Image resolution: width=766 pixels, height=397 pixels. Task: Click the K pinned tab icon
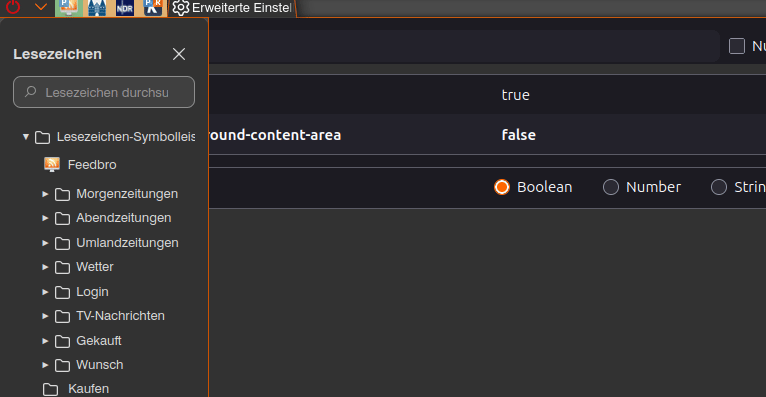click(153, 8)
